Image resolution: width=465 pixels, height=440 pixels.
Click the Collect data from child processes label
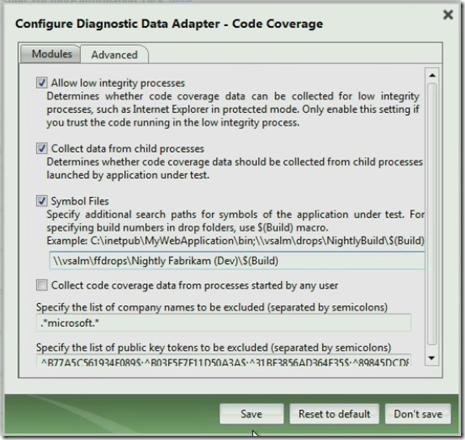click(127, 149)
